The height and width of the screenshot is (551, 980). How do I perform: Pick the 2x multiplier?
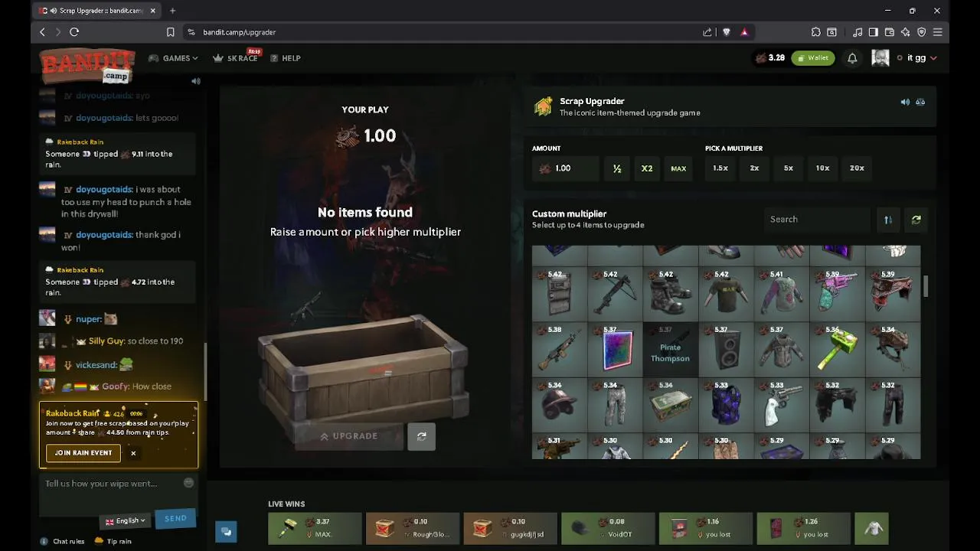tap(754, 168)
